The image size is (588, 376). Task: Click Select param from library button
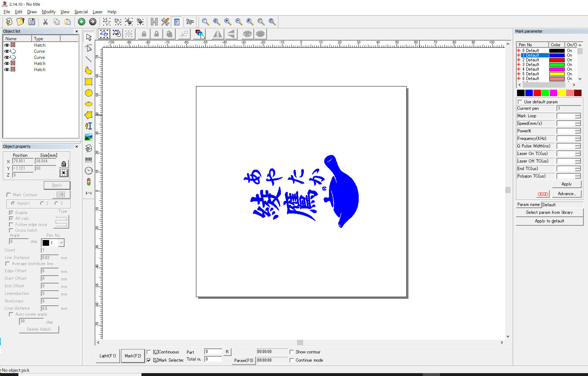click(549, 212)
